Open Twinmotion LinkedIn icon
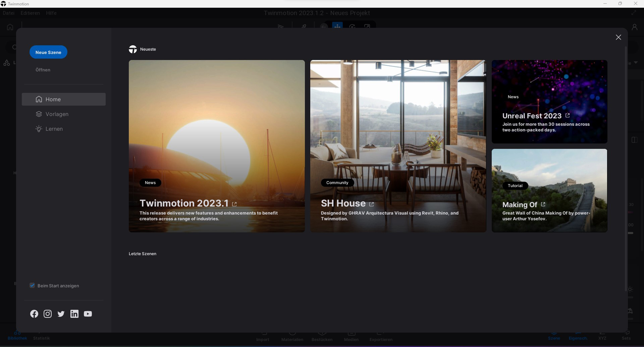This screenshot has width=644, height=347. point(74,314)
